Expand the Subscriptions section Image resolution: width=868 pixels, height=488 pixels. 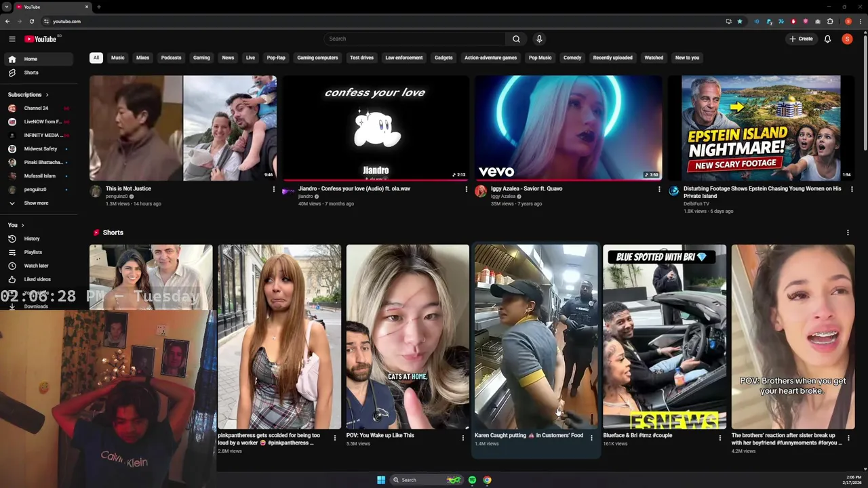(28, 94)
